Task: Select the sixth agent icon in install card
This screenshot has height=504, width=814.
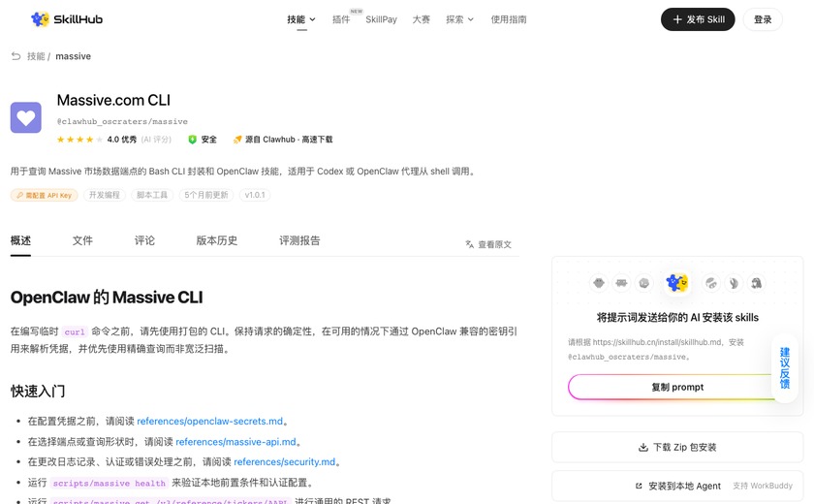Action: point(734,283)
